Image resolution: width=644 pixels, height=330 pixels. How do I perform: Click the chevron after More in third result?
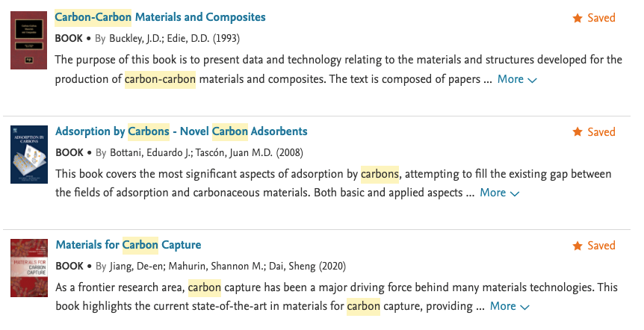pos(525,307)
